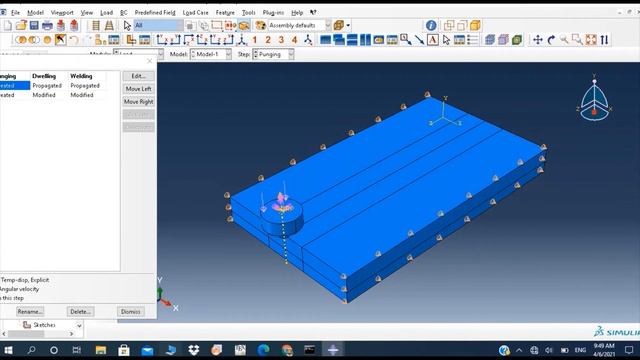
Task: Click the Edit... button
Action: [x=138, y=76]
